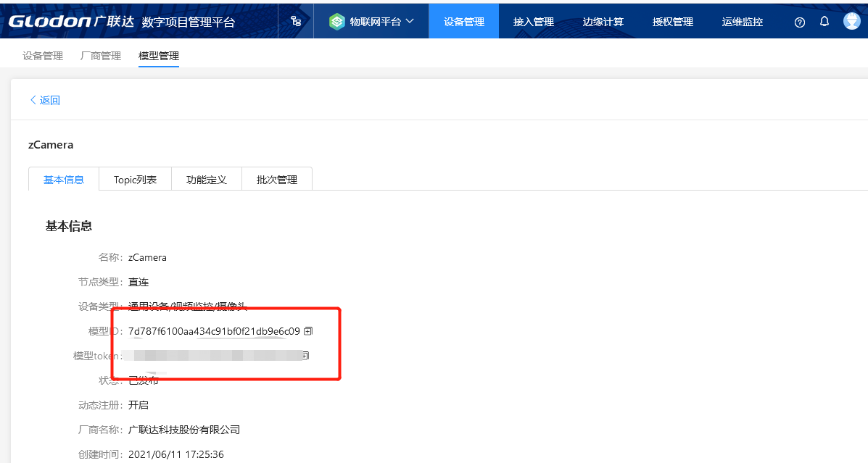Open the user avatar menu

852,21
